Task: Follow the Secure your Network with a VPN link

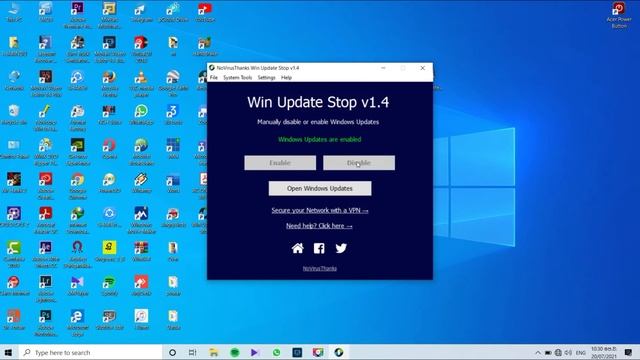Action: click(320, 211)
